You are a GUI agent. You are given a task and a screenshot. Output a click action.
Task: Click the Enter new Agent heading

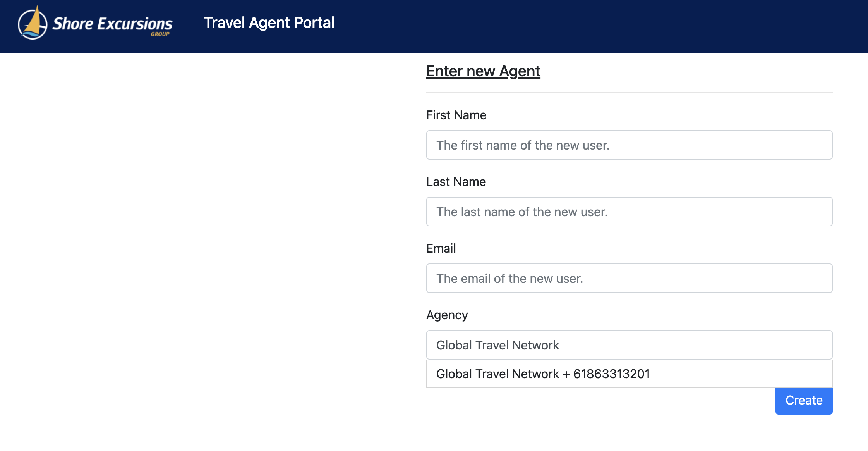tap(483, 71)
